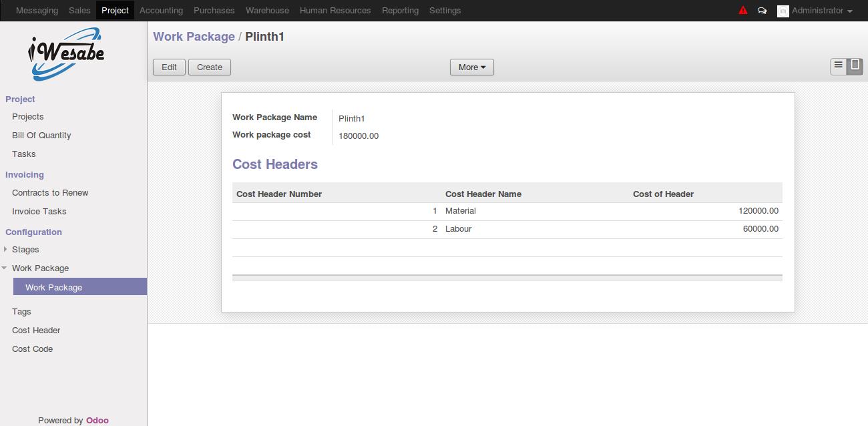Click the Administrator avatar image
The image size is (868, 426).
pos(783,11)
